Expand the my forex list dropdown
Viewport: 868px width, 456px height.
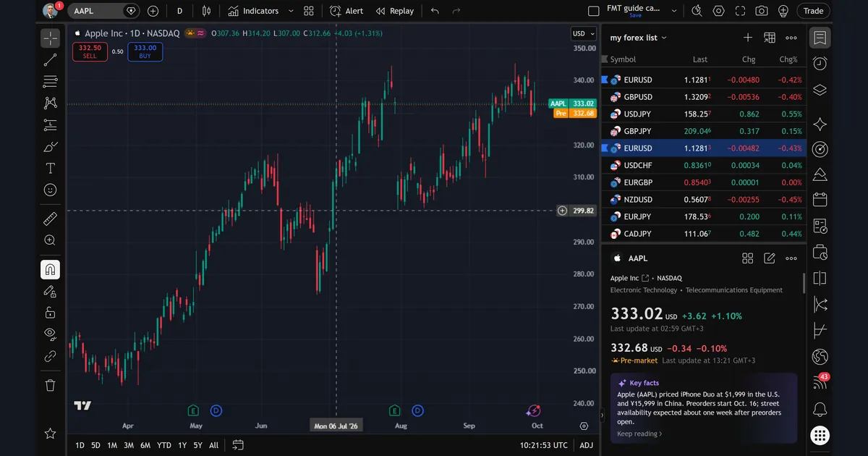click(x=639, y=38)
